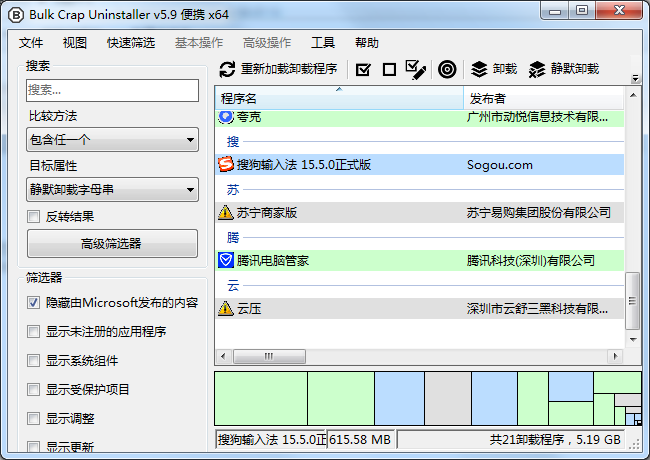Select the 夸克 row text
Screen dimensions: 650x460
(249, 117)
